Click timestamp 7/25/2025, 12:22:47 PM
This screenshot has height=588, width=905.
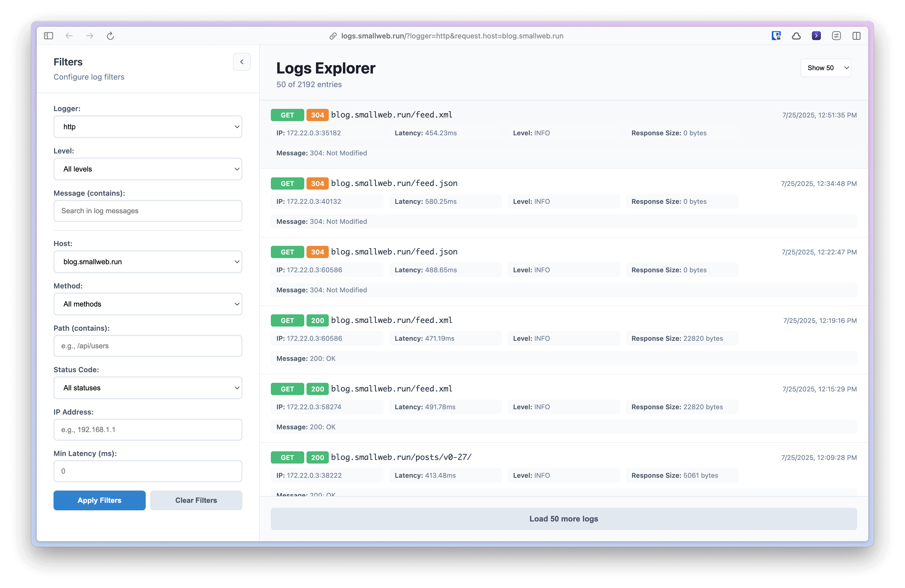(819, 252)
